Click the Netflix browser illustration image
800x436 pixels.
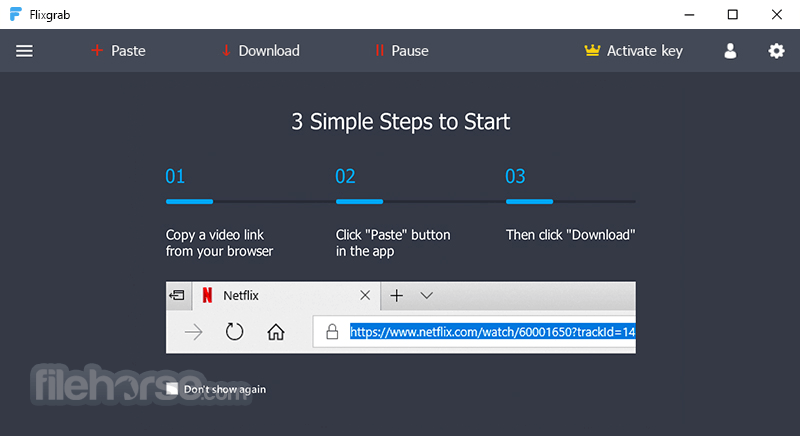[401, 317]
